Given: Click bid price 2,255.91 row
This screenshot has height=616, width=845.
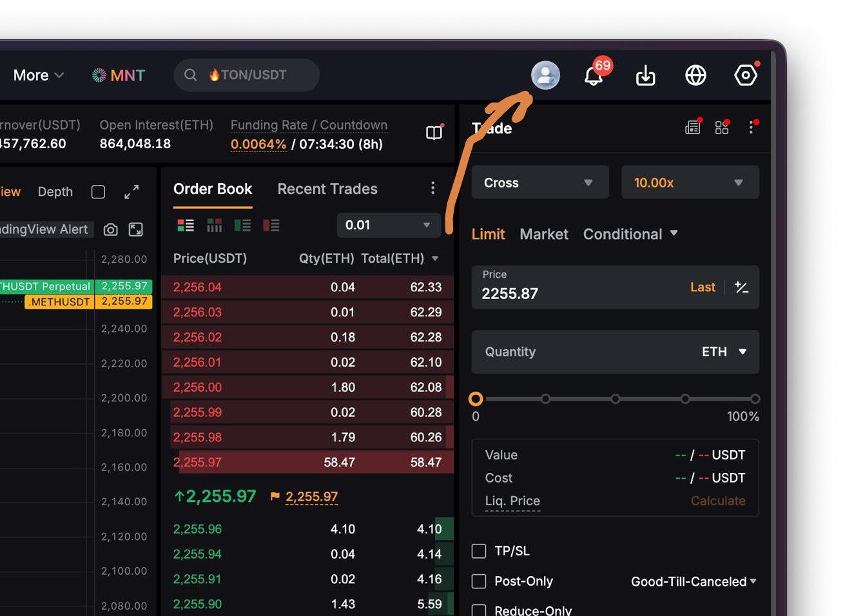Looking at the screenshot, I should pyautogui.click(x=307, y=579).
